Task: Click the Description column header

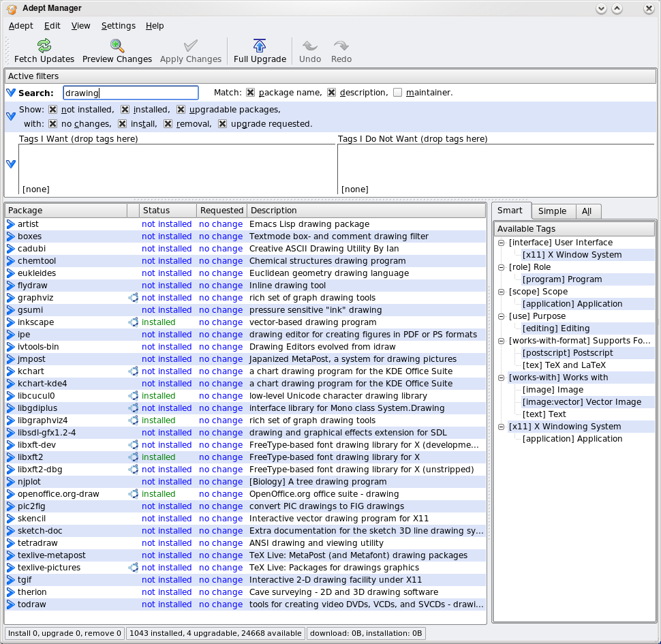Action: [x=367, y=211]
